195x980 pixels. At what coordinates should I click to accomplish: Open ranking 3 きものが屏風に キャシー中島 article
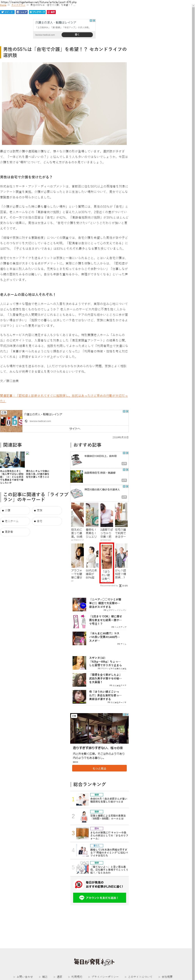point(99,833)
